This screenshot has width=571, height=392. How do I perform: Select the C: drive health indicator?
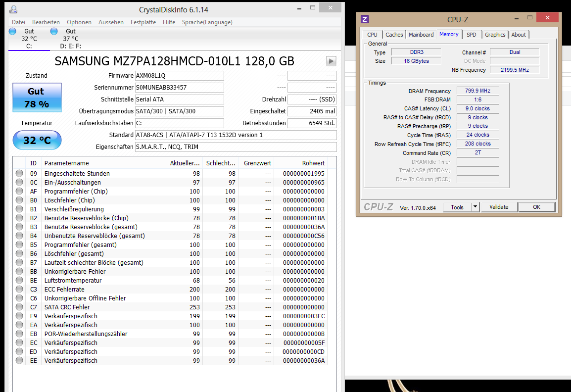[29, 39]
